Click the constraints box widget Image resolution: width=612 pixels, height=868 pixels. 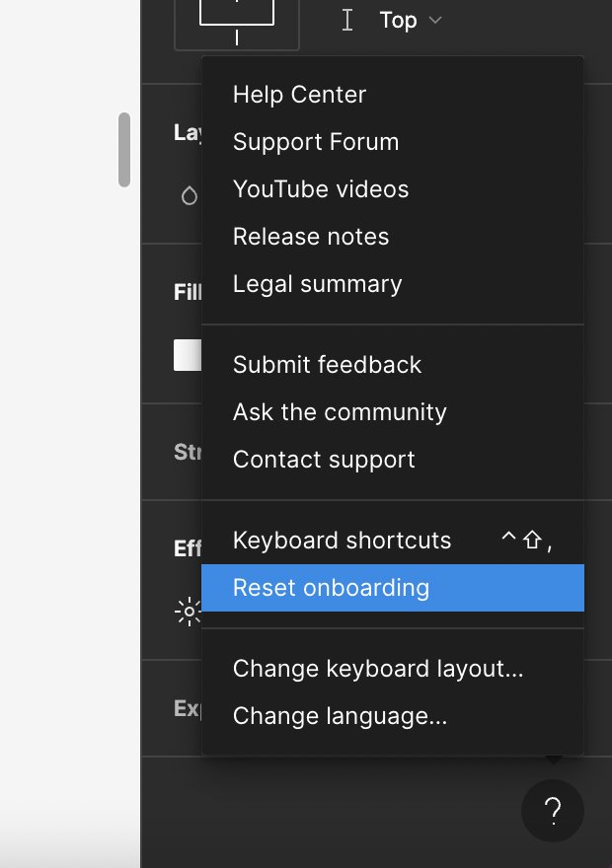237,25
